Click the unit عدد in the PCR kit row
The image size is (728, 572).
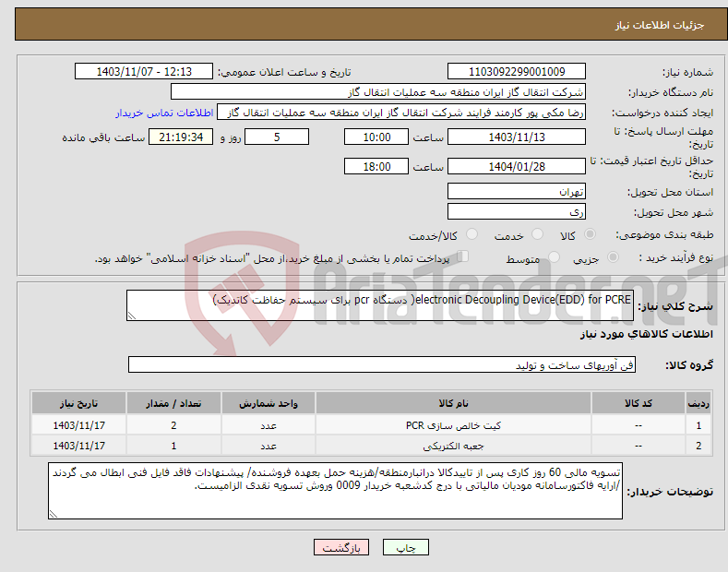click(269, 425)
